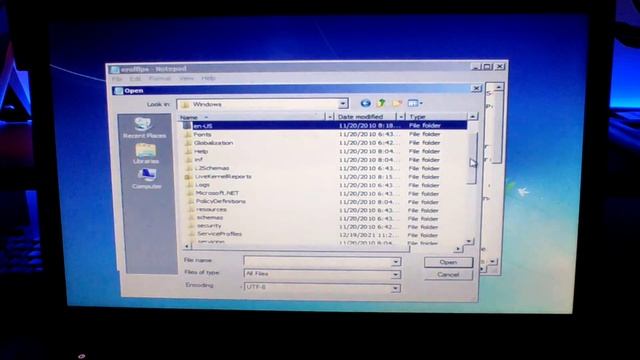640x360 pixels.
Task: Click the horizontal scrollbar left arrow
Action: tap(187, 246)
